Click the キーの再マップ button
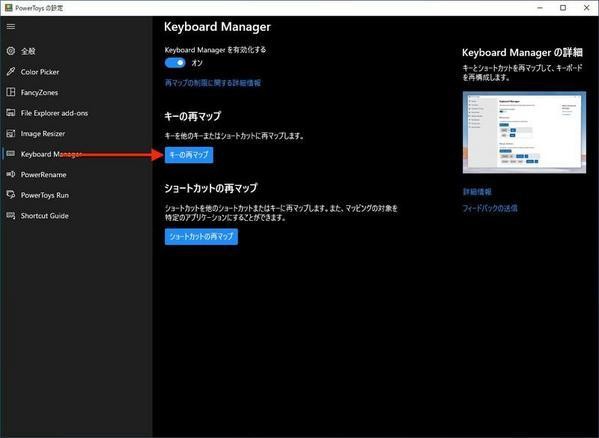The image size is (599, 438). (x=189, y=155)
